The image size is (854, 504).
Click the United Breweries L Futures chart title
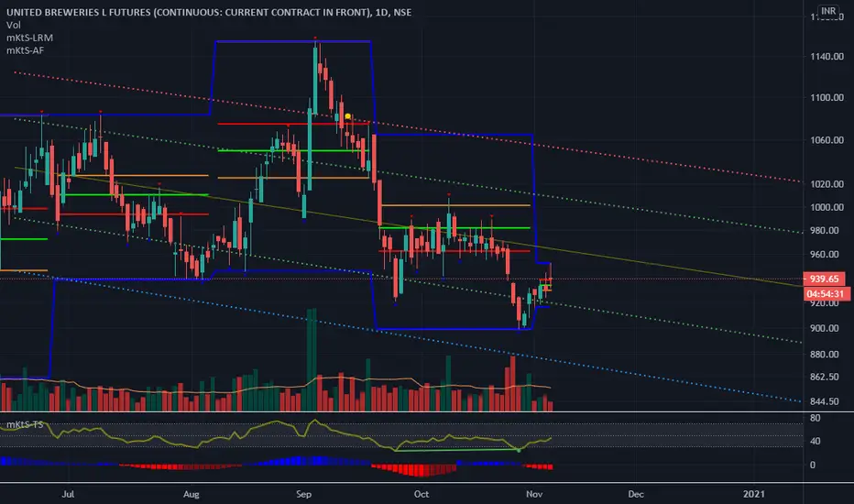coord(209,12)
